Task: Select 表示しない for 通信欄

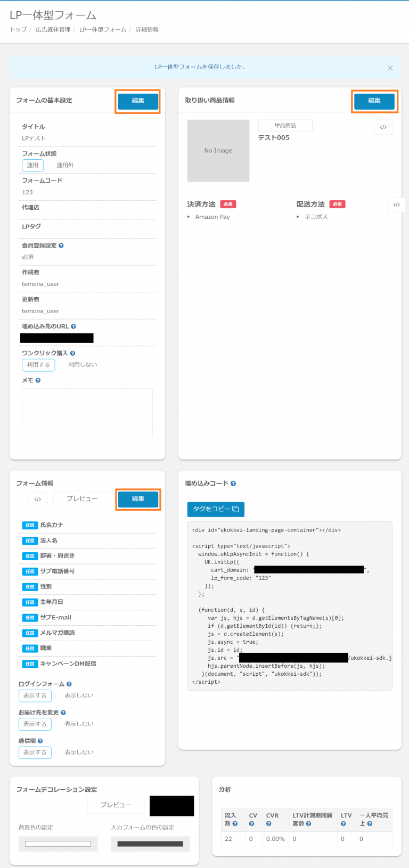Action: pos(79,752)
